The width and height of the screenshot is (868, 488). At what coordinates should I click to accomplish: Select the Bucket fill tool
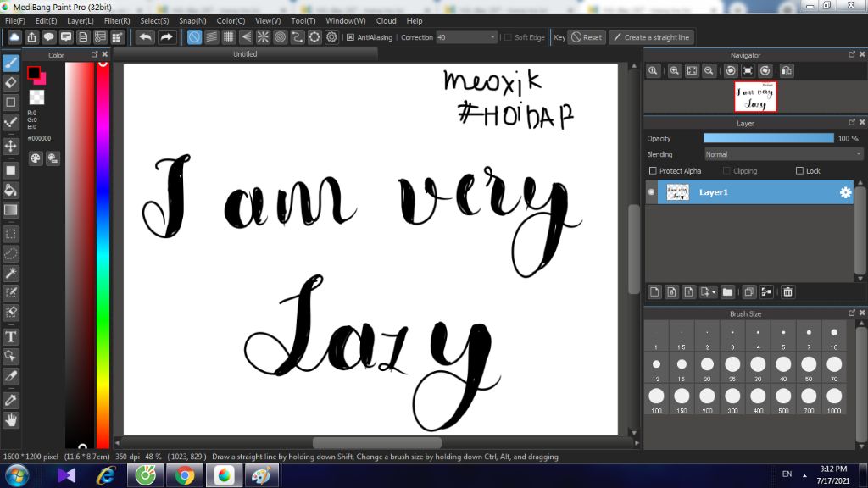[x=10, y=190]
